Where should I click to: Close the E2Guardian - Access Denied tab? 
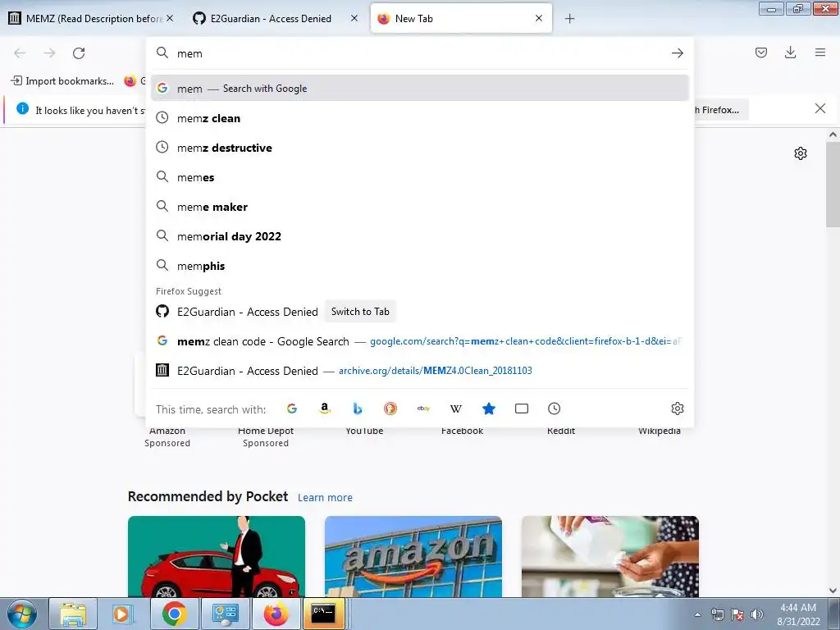[x=354, y=18]
